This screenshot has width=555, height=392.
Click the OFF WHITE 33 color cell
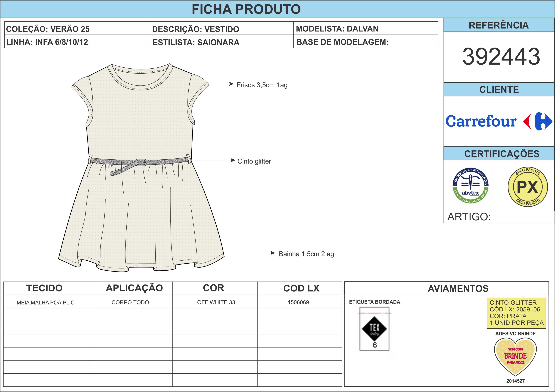click(x=216, y=302)
